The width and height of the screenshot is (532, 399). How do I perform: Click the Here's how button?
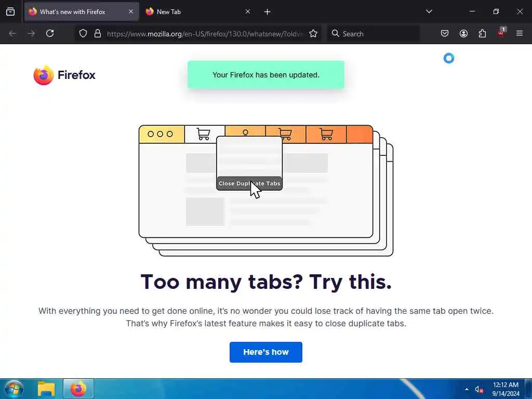(x=266, y=352)
